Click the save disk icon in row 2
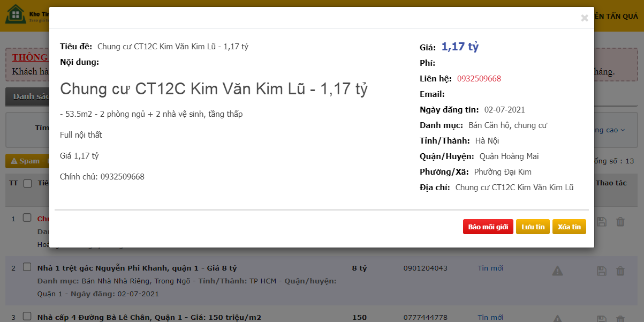644x322 pixels. point(601,271)
